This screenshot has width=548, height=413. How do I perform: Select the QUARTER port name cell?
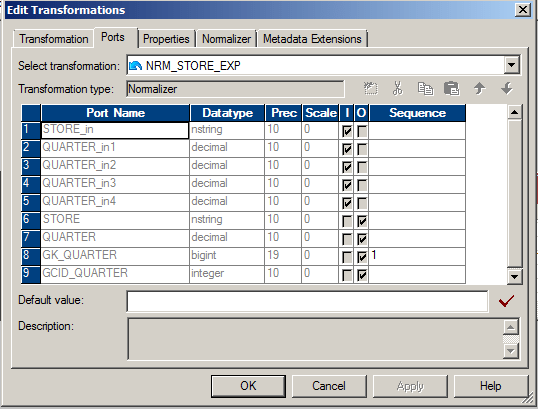coord(115,239)
